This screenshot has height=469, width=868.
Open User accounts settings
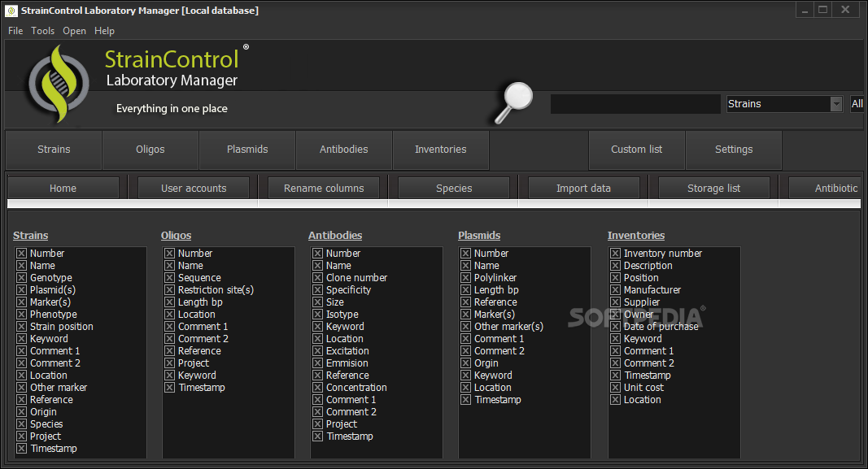[x=194, y=188]
